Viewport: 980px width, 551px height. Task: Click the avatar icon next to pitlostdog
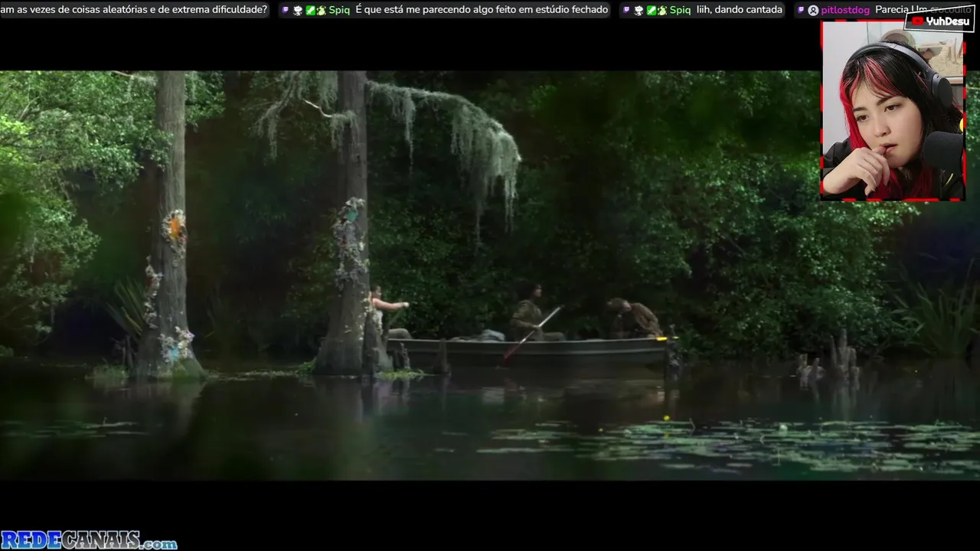(813, 10)
